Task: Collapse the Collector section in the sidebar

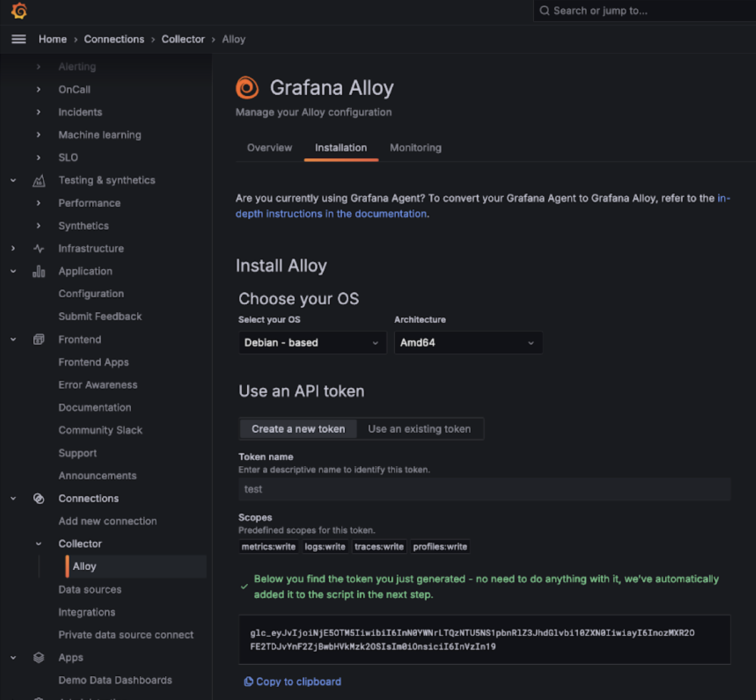Action: point(38,543)
